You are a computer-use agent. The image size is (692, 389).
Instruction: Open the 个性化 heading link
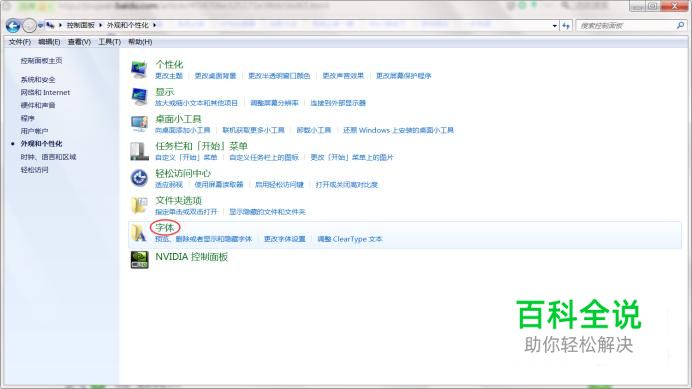pyautogui.click(x=169, y=64)
